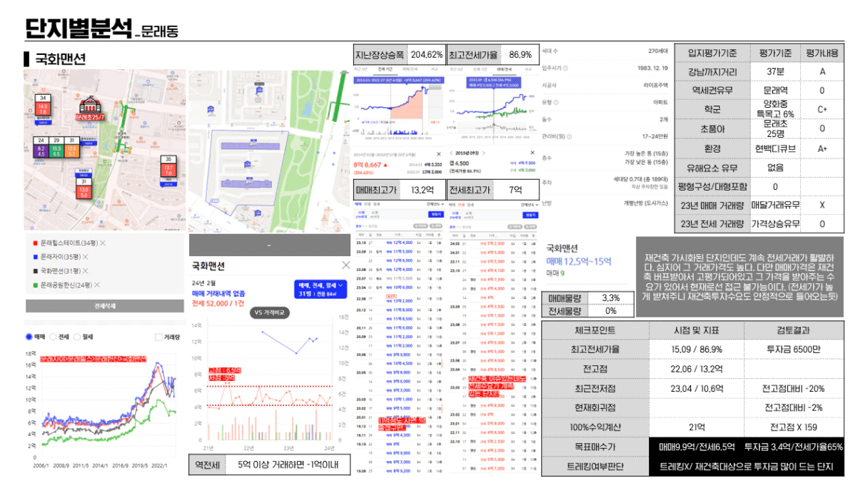Click the VS 가격비교 button
The image size is (868, 488).
[270, 312]
